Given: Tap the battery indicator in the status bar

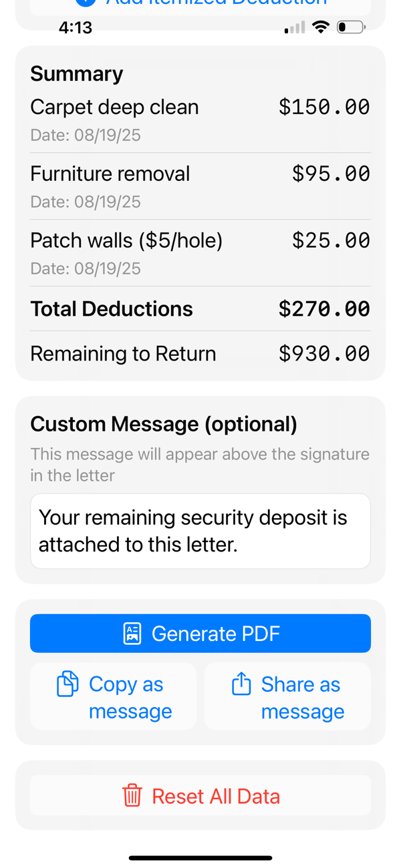Looking at the screenshot, I should click(x=350, y=27).
